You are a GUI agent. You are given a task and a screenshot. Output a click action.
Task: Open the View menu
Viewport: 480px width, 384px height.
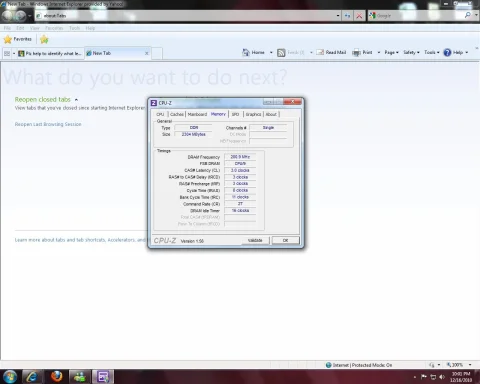[x=35, y=28]
